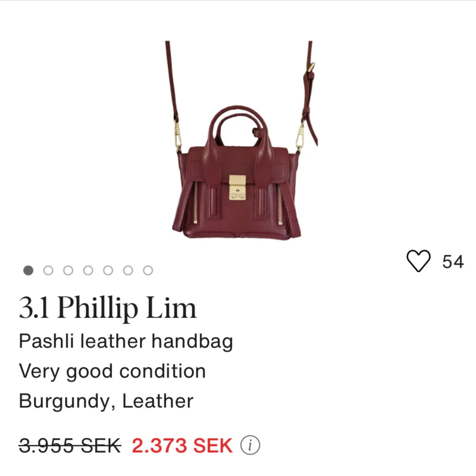Show the last image via seventh dot
This screenshot has height=476, width=476.
pyautogui.click(x=148, y=270)
